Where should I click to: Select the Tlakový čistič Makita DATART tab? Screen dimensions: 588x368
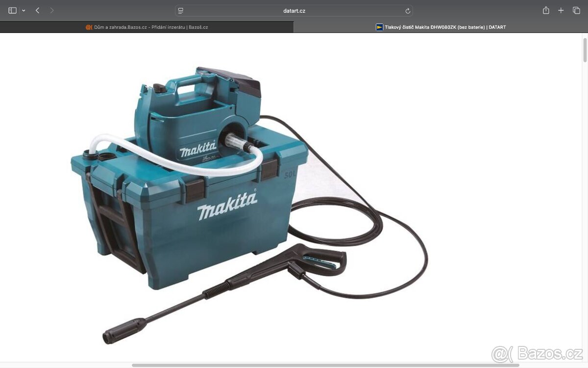click(x=441, y=27)
